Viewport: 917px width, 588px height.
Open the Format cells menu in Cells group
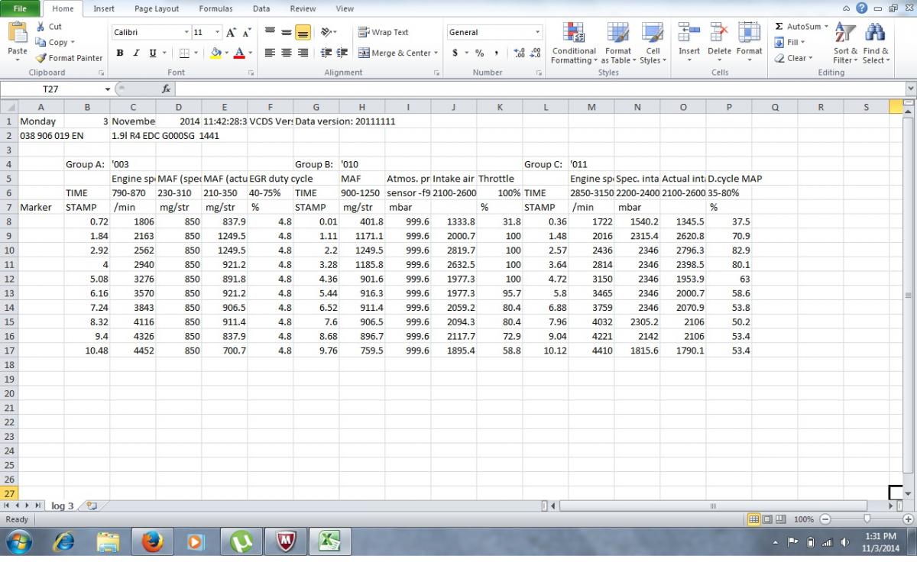point(749,42)
